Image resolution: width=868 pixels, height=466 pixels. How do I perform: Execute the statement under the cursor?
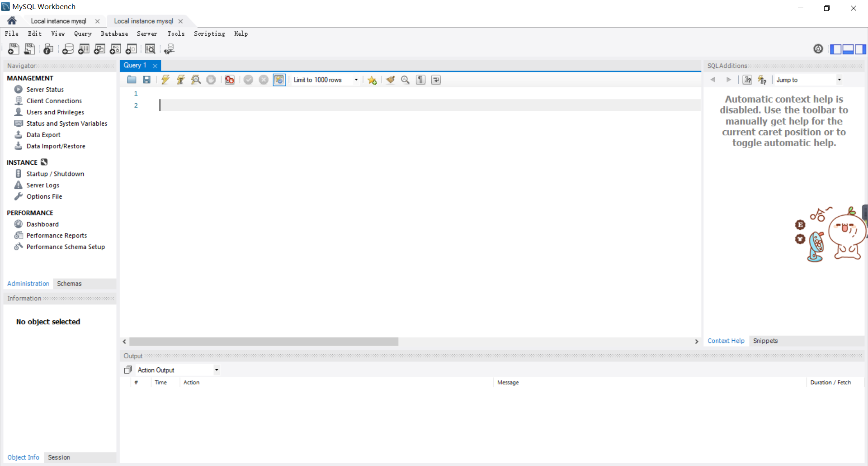click(x=180, y=80)
